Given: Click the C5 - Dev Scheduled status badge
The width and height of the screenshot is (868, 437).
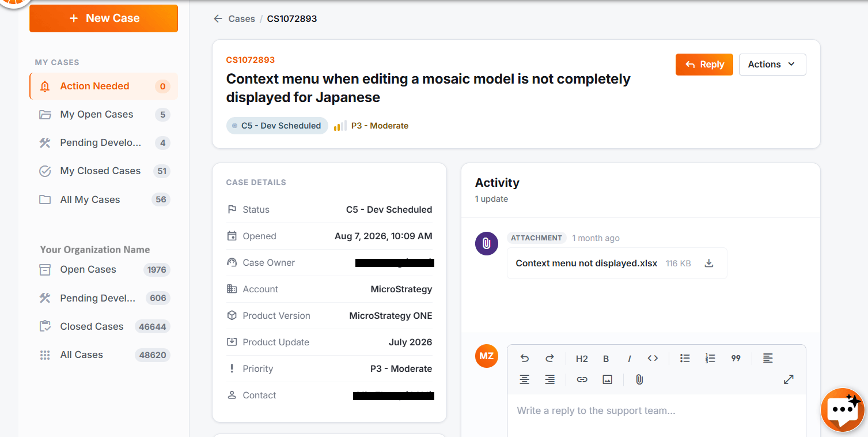Looking at the screenshot, I should coord(277,126).
